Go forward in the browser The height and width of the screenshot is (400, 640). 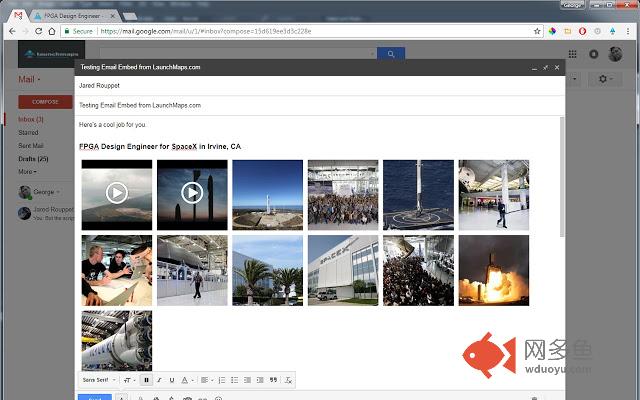pyautogui.click(x=25, y=31)
